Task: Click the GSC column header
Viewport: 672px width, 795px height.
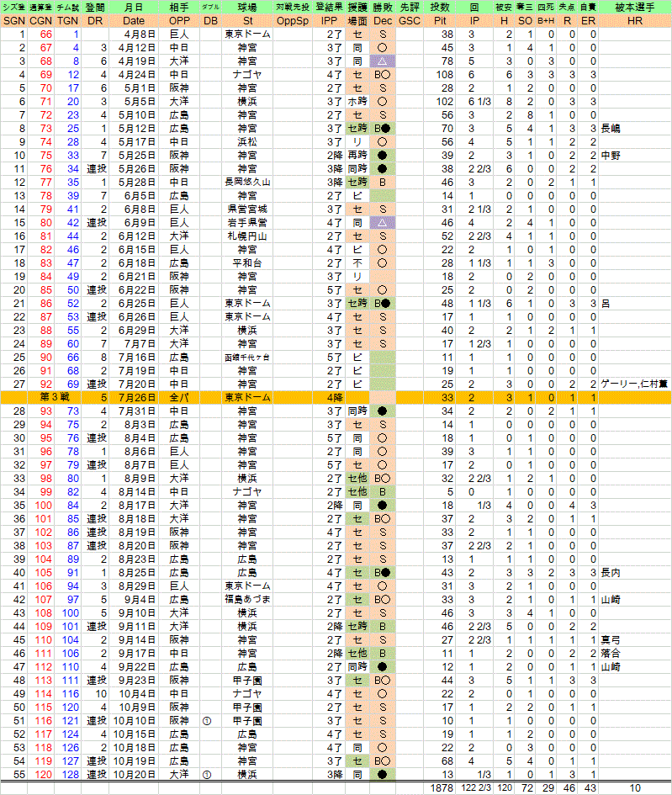Action: pyautogui.click(x=410, y=21)
